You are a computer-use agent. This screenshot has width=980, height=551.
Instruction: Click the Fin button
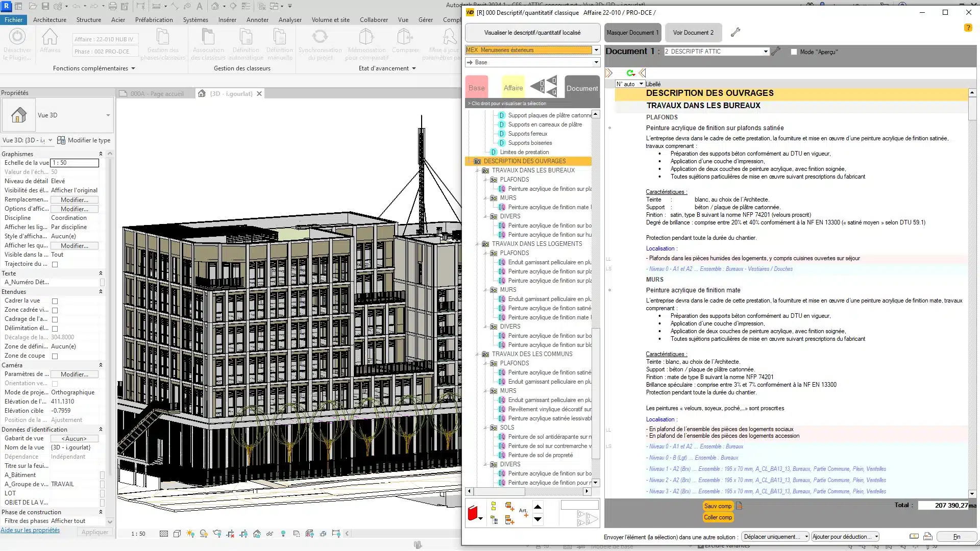[x=957, y=537]
